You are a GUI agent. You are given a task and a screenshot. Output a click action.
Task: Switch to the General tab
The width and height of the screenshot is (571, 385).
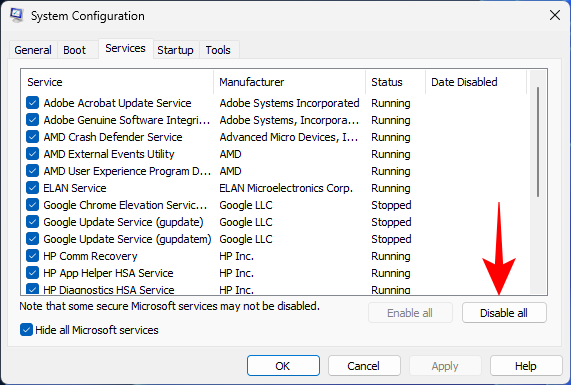(33, 50)
